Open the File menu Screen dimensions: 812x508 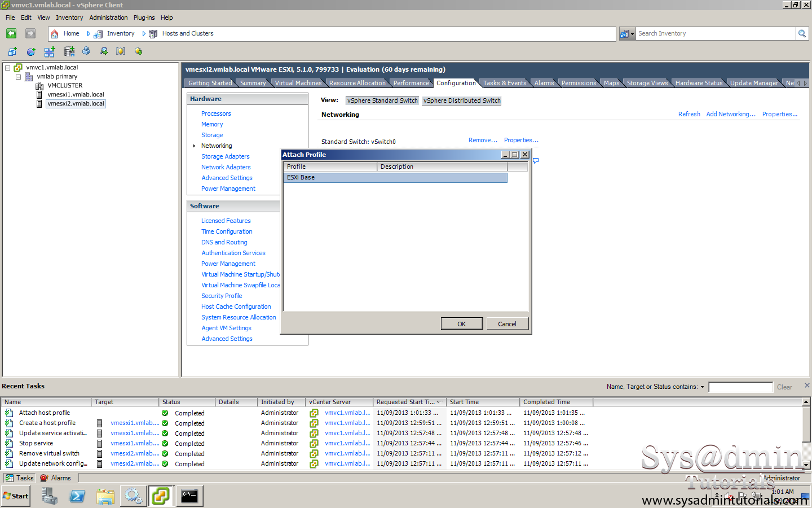10,17
